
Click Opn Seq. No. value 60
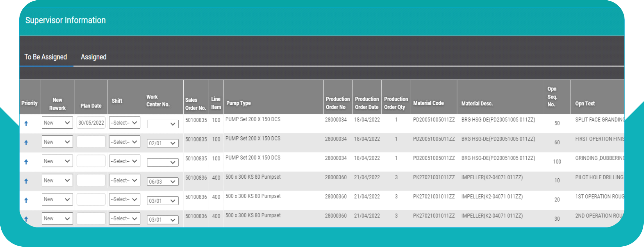tap(557, 142)
